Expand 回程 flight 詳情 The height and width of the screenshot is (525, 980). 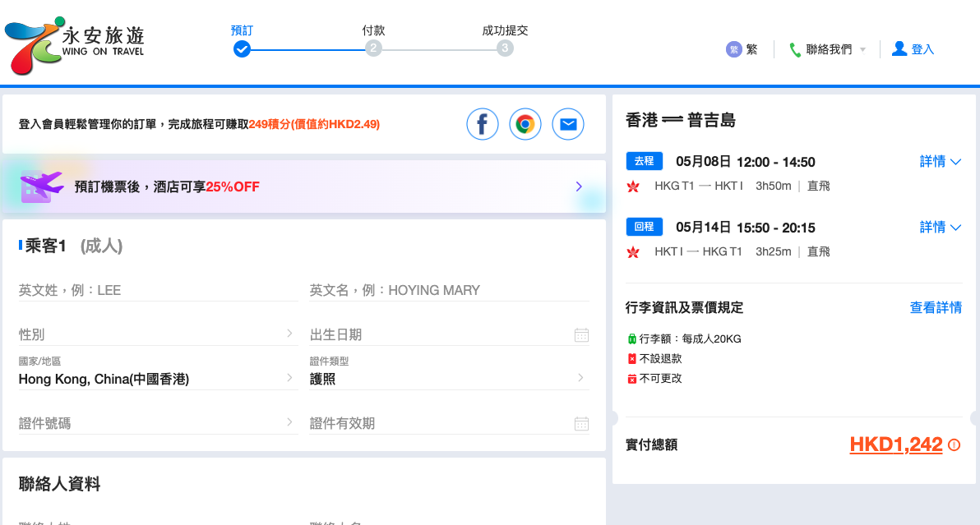[940, 227]
